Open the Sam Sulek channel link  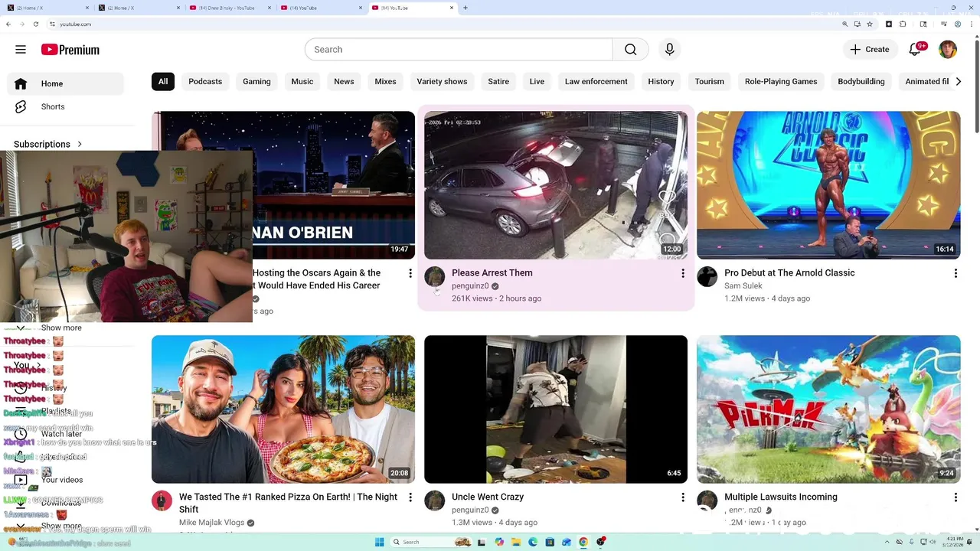pos(743,286)
